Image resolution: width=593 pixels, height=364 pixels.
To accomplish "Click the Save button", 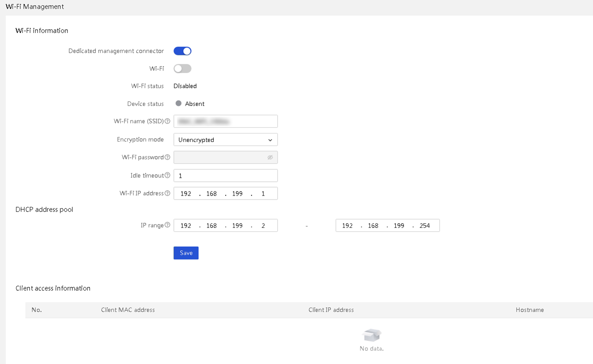I will click(186, 253).
